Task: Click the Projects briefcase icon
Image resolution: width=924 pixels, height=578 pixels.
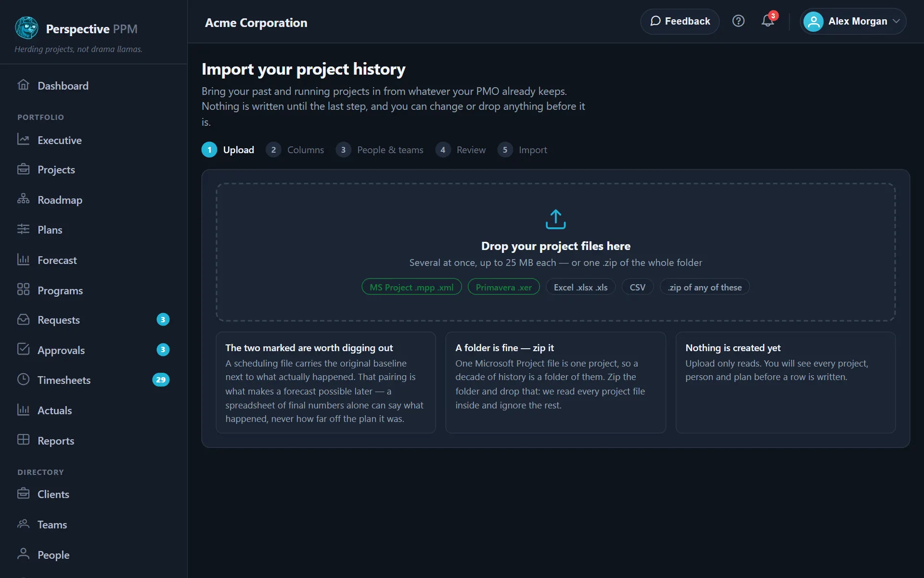Action: 23,169
